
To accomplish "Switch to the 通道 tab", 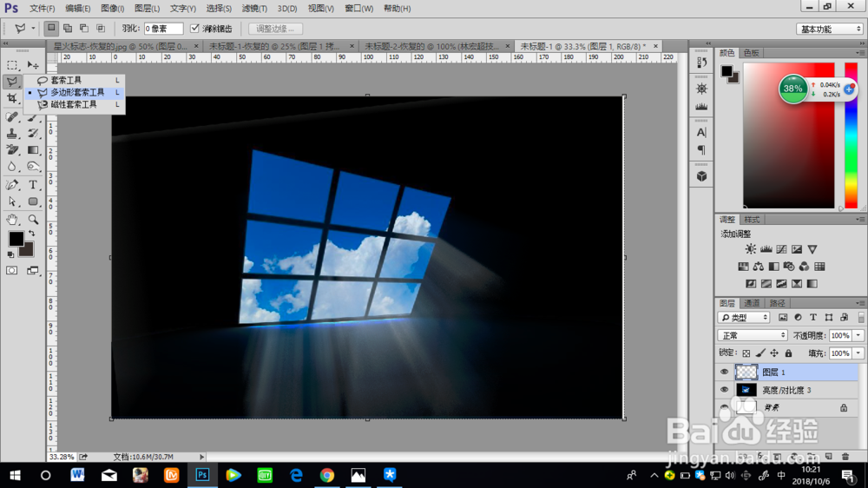I will coord(751,303).
